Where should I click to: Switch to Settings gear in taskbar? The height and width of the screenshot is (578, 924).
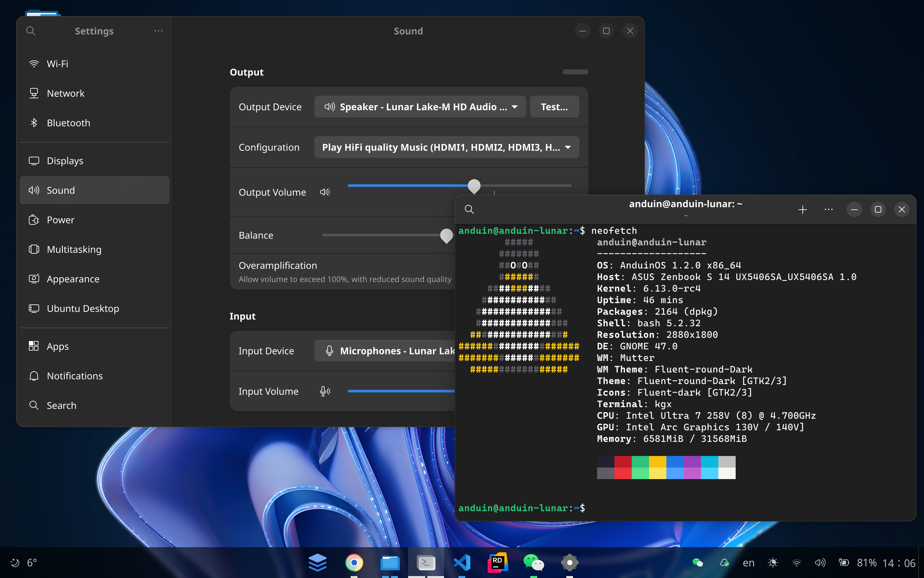570,563
